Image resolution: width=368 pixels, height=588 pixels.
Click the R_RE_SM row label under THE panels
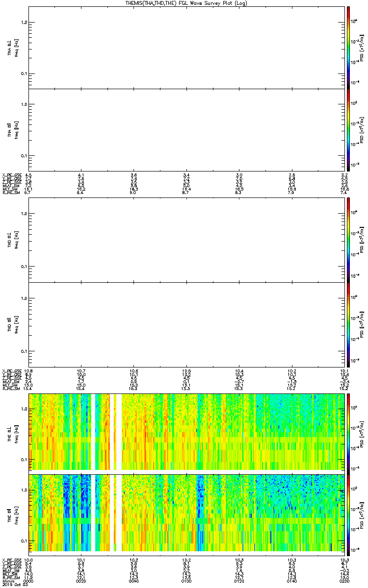coord(10,577)
